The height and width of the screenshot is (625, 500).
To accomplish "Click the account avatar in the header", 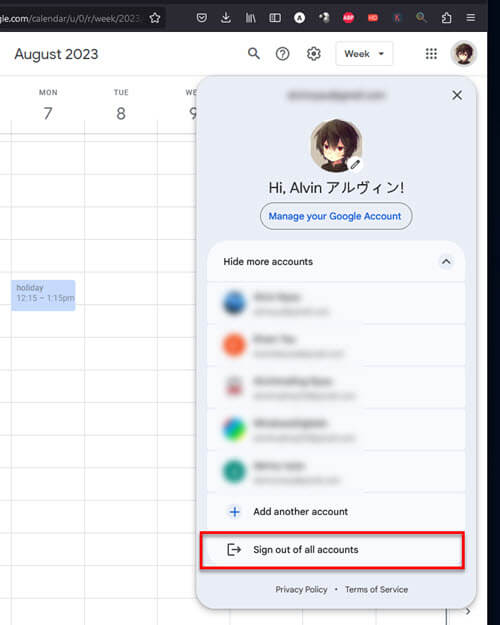I will (x=464, y=53).
